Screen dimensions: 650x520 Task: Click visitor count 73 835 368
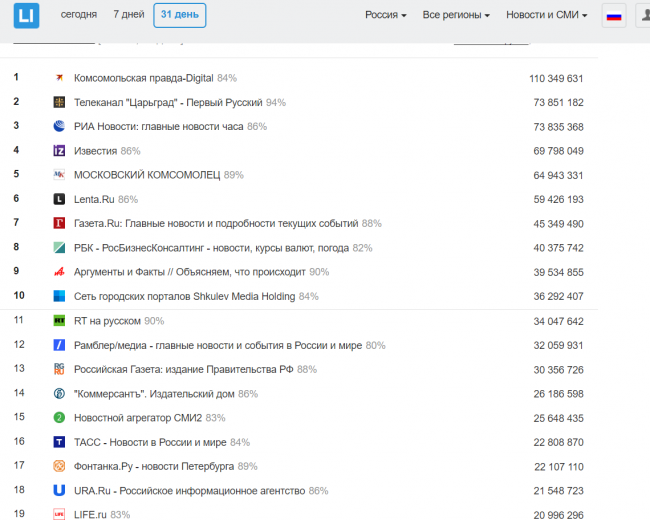[558, 127]
